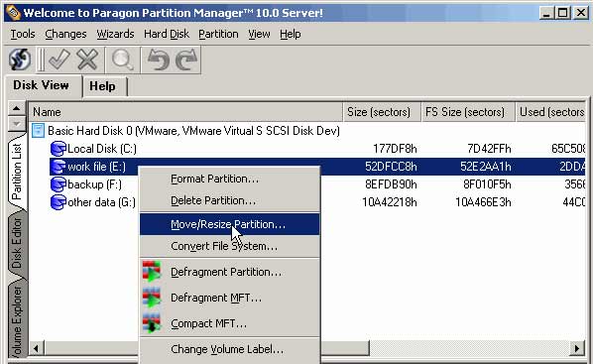Open the Wizards menu
Screen dimensions: 593x364
click(x=115, y=34)
